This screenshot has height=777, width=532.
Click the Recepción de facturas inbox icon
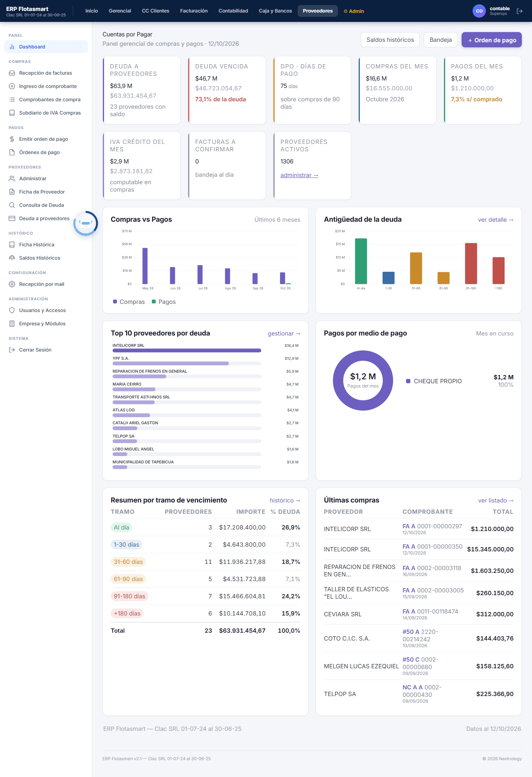coord(12,73)
